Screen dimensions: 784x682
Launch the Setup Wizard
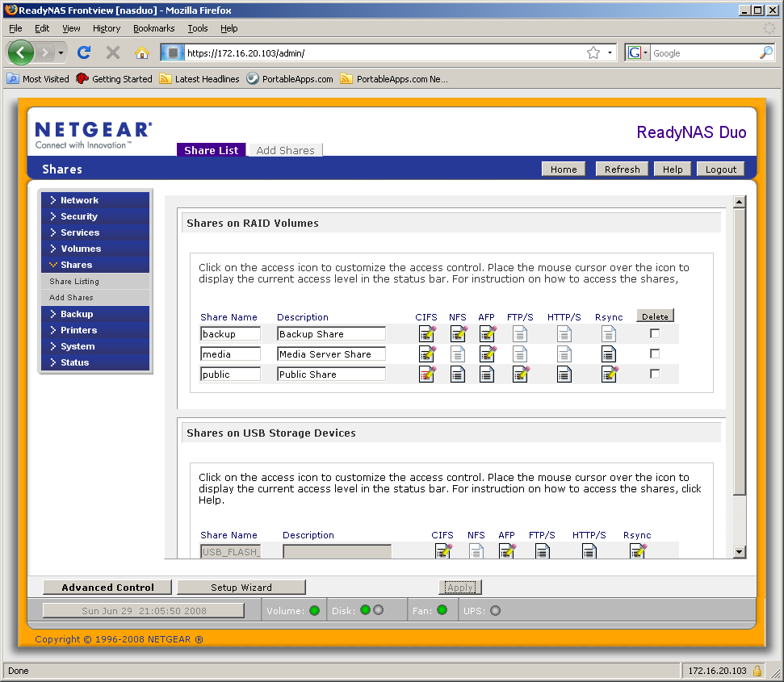(241, 587)
